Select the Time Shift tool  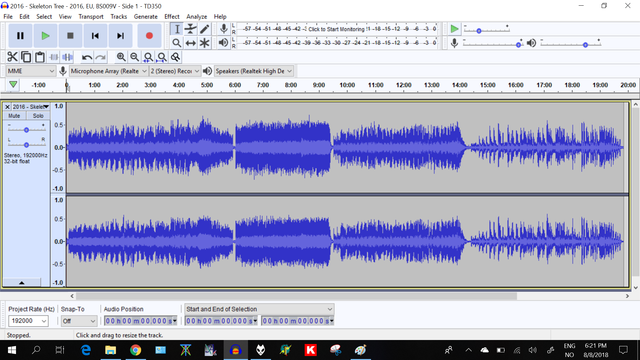click(x=191, y=43)
